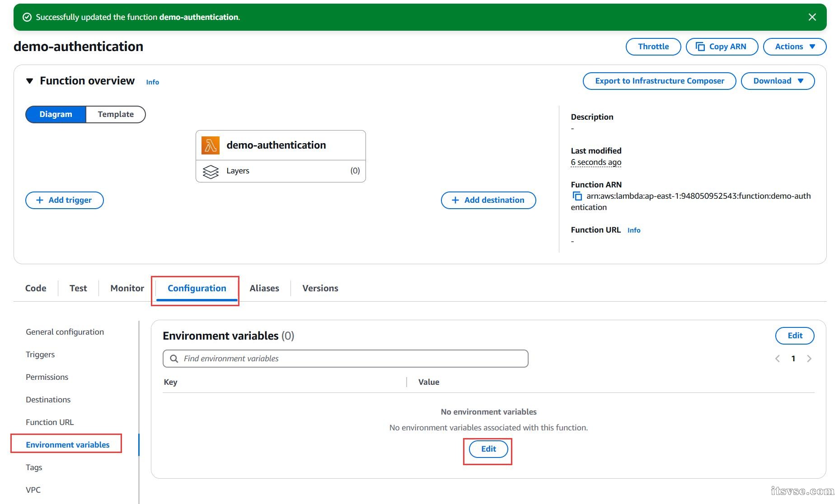The width and height of the screenshot is (839, 504).
Task: Click the Layers row in diagram
Action: point(281,171)
